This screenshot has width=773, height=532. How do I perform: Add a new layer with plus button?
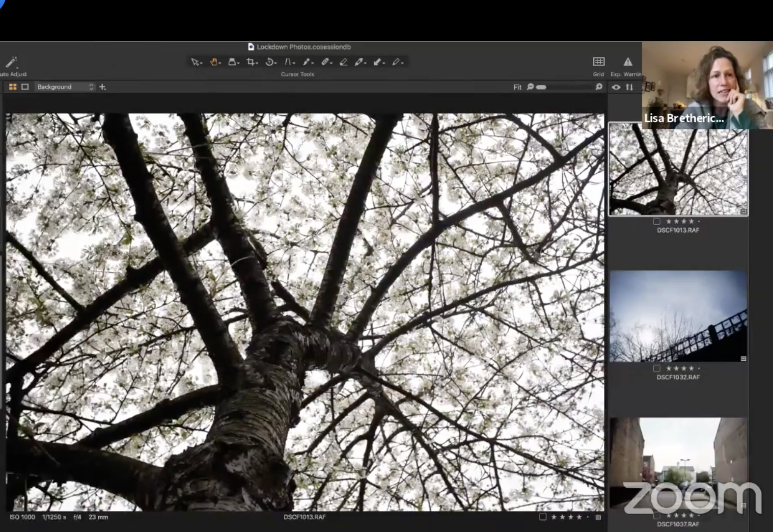click(x=103, y=87)
